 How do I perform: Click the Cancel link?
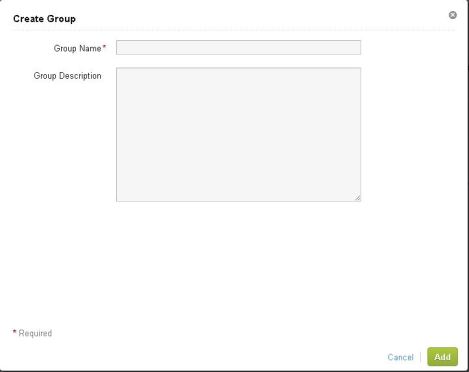[400, 357]
